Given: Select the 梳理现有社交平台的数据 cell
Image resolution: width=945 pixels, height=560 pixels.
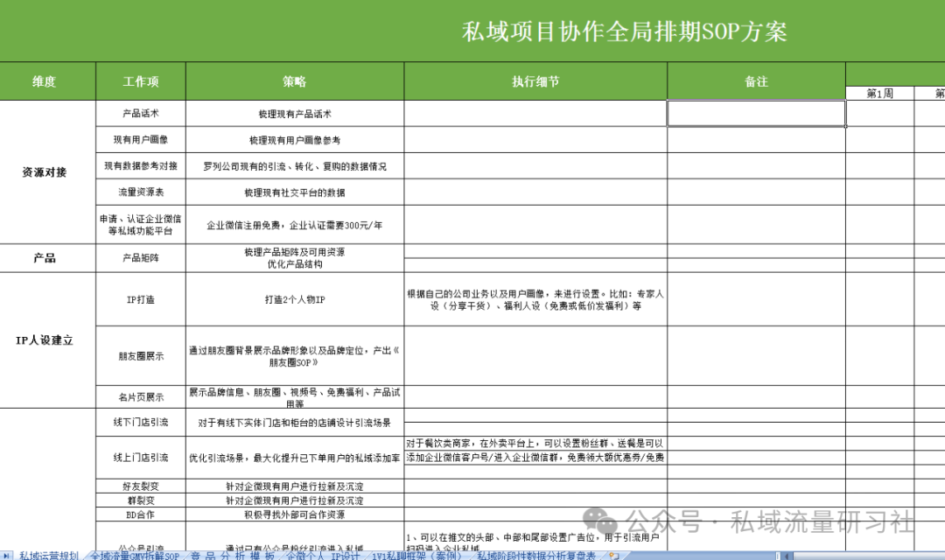Looking at the screenshot, I should click(x=295, y=192).
